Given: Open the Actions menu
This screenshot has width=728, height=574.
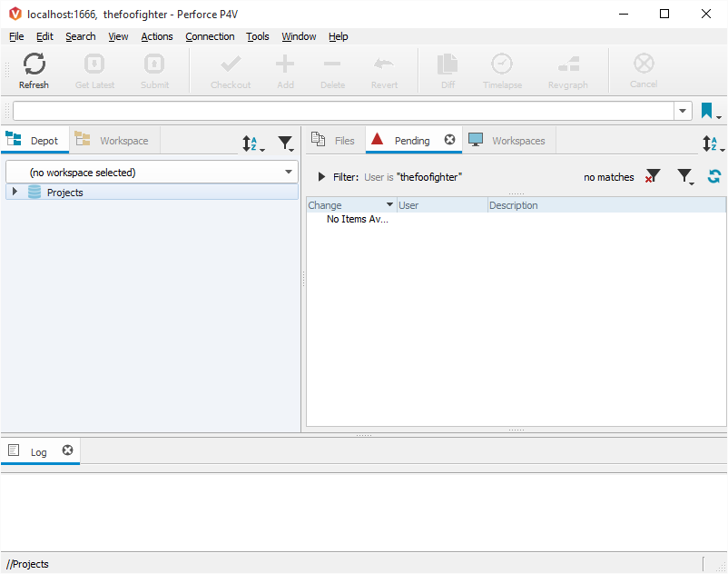Looking at the screenshot, I should point(157,36).
